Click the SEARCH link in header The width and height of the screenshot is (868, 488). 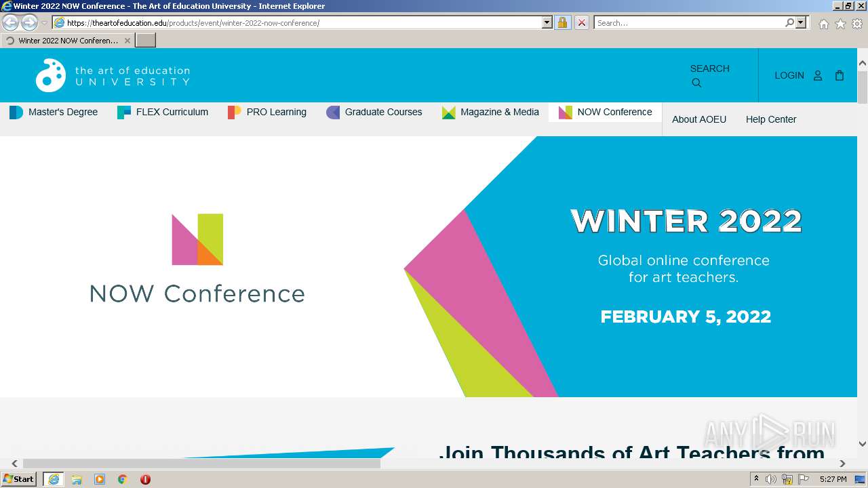709,68
